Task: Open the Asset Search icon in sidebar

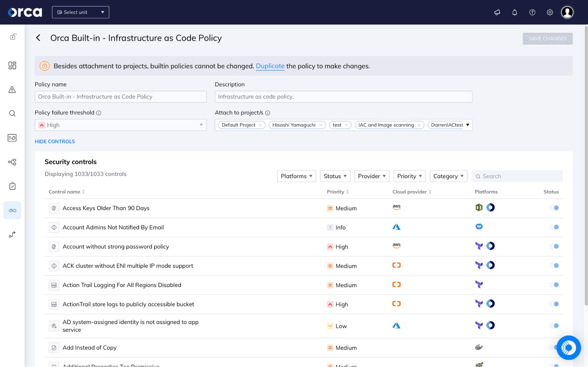Action: 12,113
